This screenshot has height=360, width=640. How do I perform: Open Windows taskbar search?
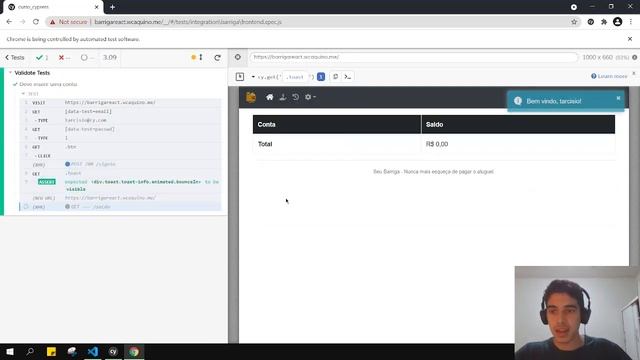30,351
